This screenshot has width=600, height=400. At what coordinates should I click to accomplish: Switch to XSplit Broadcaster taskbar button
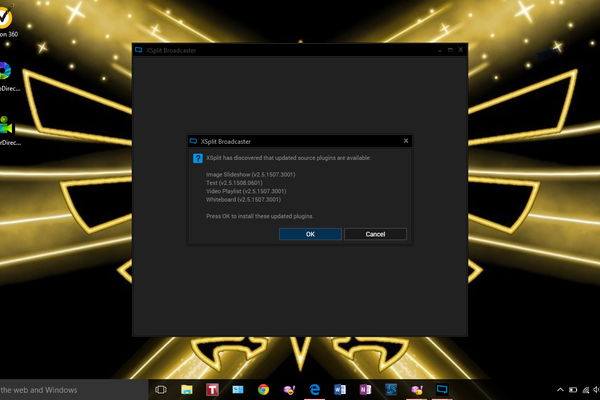pyautogui.click(x=442, y=389)
